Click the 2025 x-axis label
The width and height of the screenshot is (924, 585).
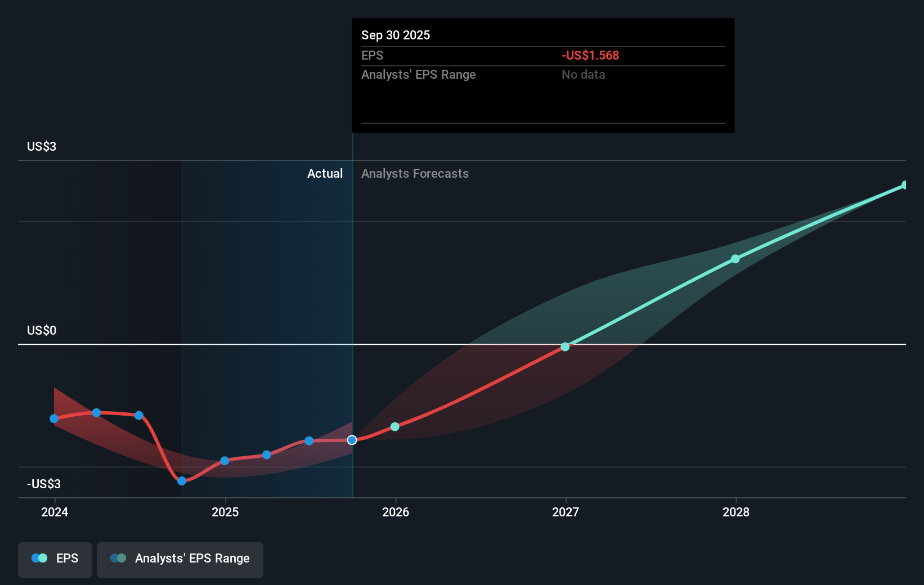coord(225,512)
